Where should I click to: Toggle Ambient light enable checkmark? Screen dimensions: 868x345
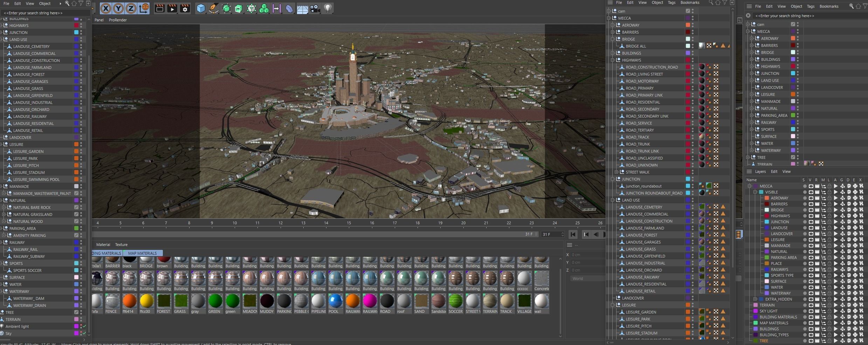coord(84,326)
